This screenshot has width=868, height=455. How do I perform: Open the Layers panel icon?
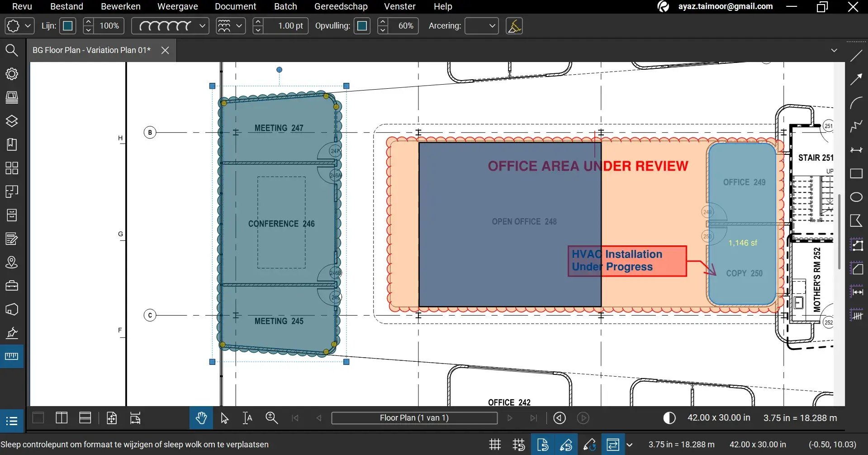pyautogui.click(x=12, y=121)
